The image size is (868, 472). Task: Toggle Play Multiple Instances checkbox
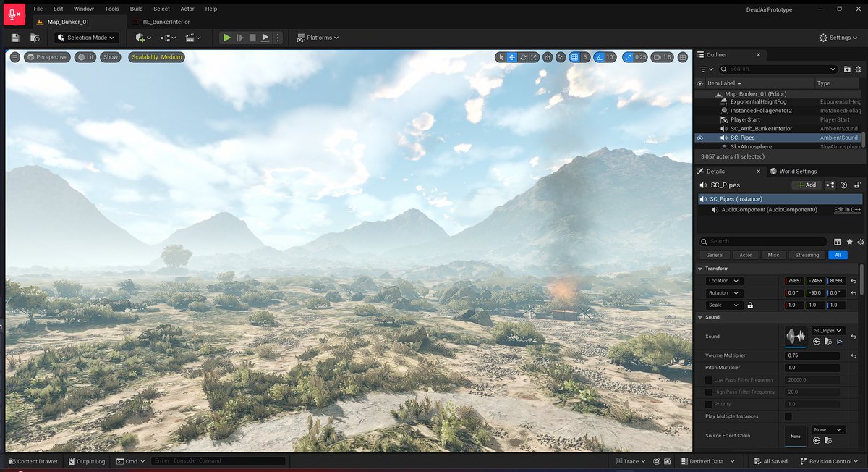click(x=788, y=416)
